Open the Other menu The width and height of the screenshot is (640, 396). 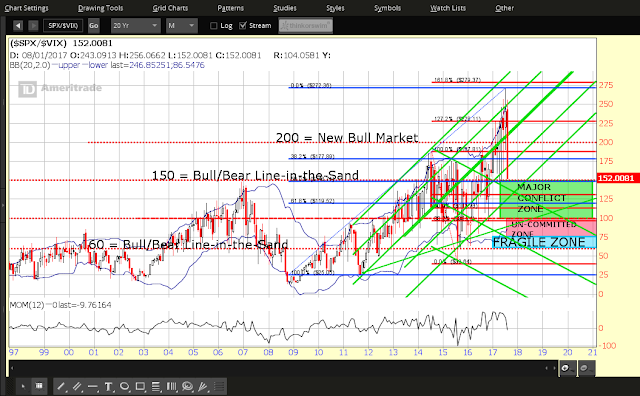pyautogui.click(x=504, y=8)
